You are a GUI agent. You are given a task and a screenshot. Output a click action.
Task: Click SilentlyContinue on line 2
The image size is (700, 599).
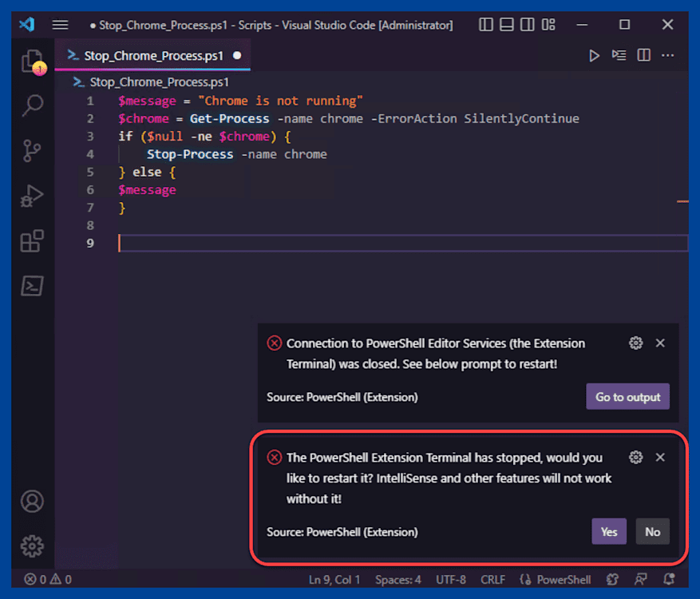point(521,119)
